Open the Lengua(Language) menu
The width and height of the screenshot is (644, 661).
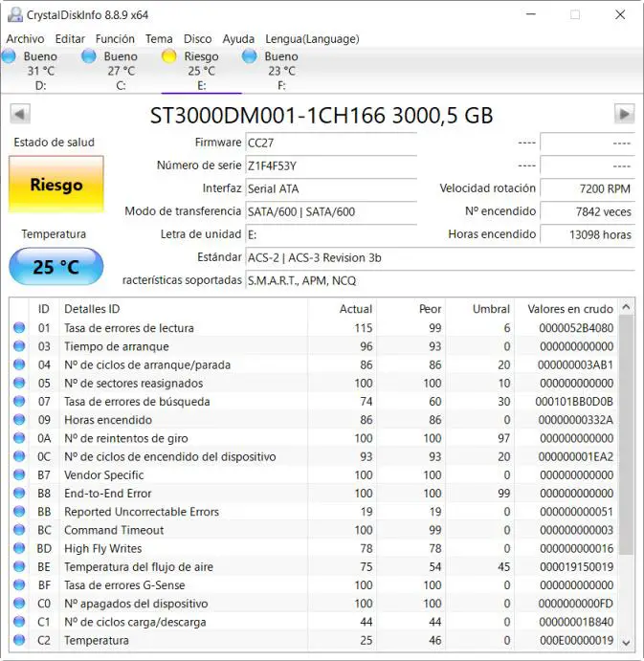pos(312,39)
